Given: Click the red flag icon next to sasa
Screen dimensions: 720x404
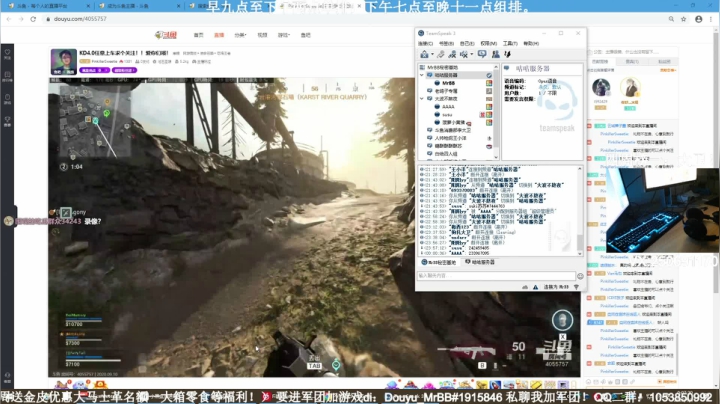Looking at the screenshot, I should (x=483, y=114).
